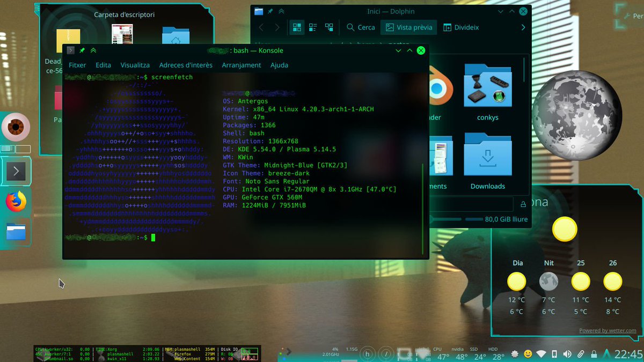The width and height of the screenshot is (644, 362).
Task: Pin the Dolphin window on all desktops
Action: click(270, 11)
